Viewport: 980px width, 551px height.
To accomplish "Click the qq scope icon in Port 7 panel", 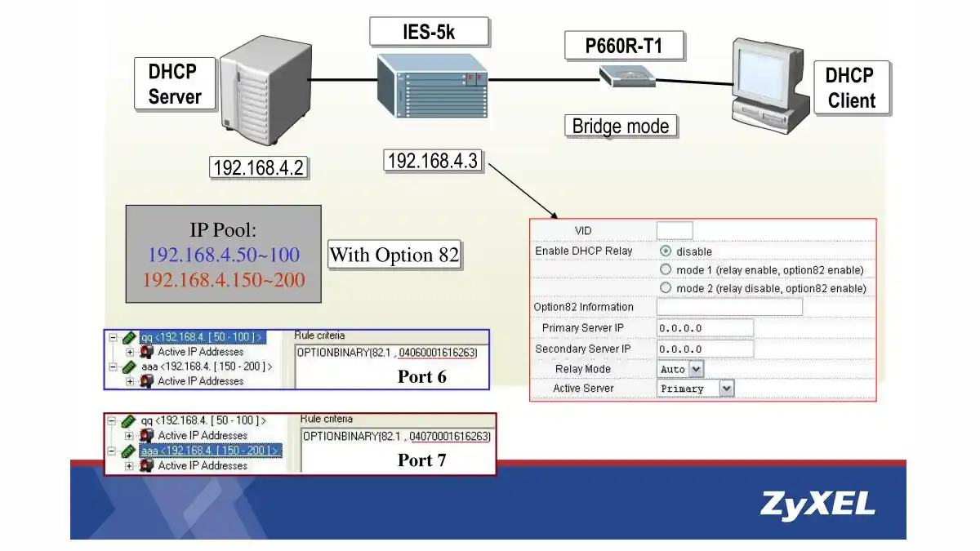I will coord(128,421).
